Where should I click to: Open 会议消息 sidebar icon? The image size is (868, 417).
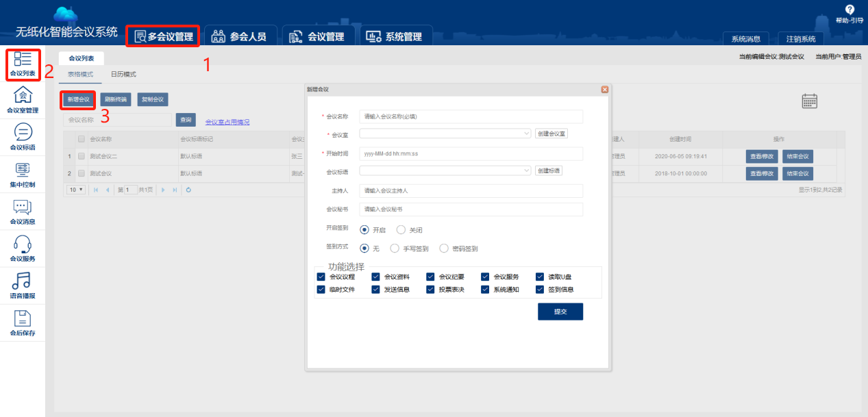point(23,206)
